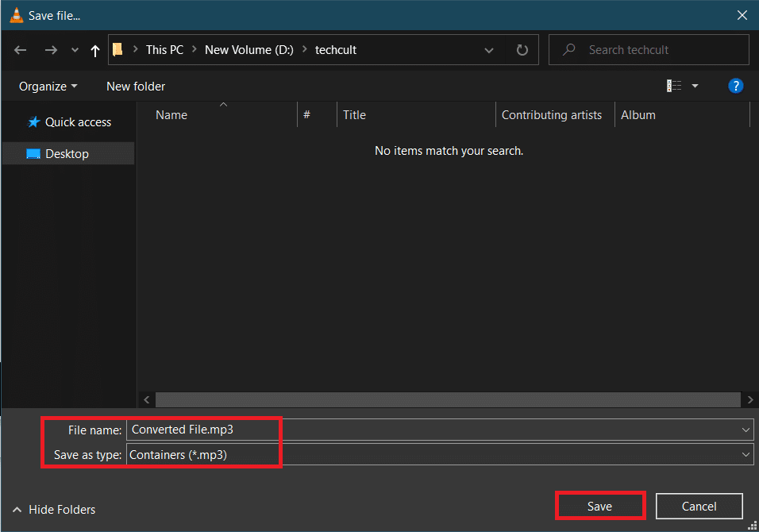759x532 pixels.
Task: Open the recent locations dropdown chevron
Action: (x=75, y=50)
